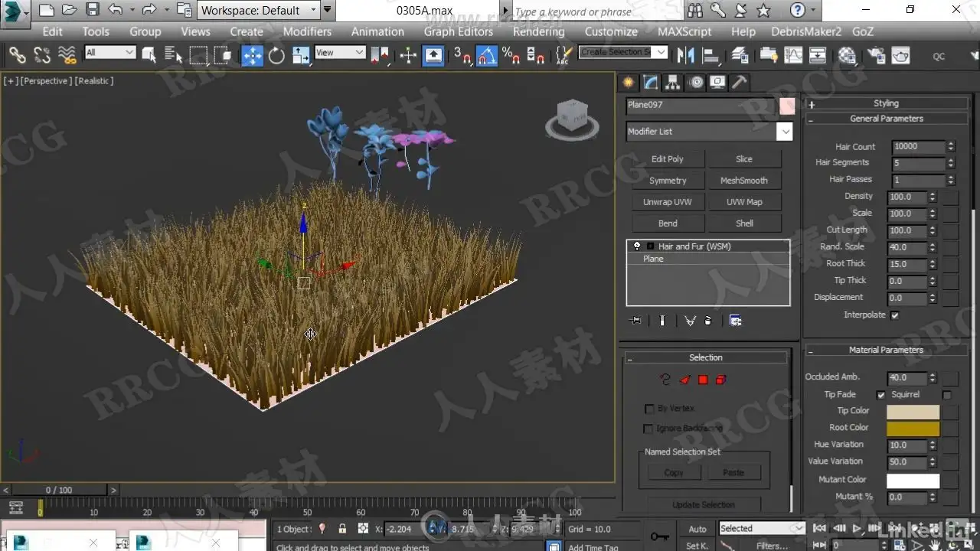Uncheck the Tip Fade checkbox

coord(880,395)
